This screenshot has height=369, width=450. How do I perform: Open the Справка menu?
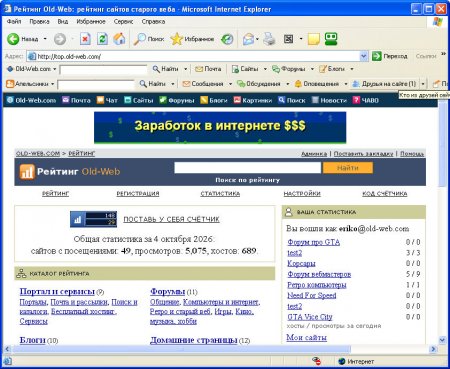[x=153, y=22]
